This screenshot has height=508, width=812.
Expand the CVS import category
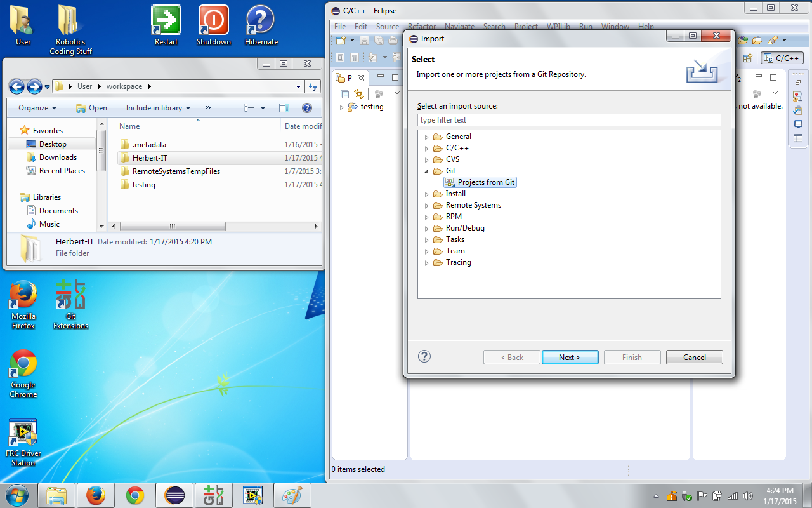tap(426, 159)
